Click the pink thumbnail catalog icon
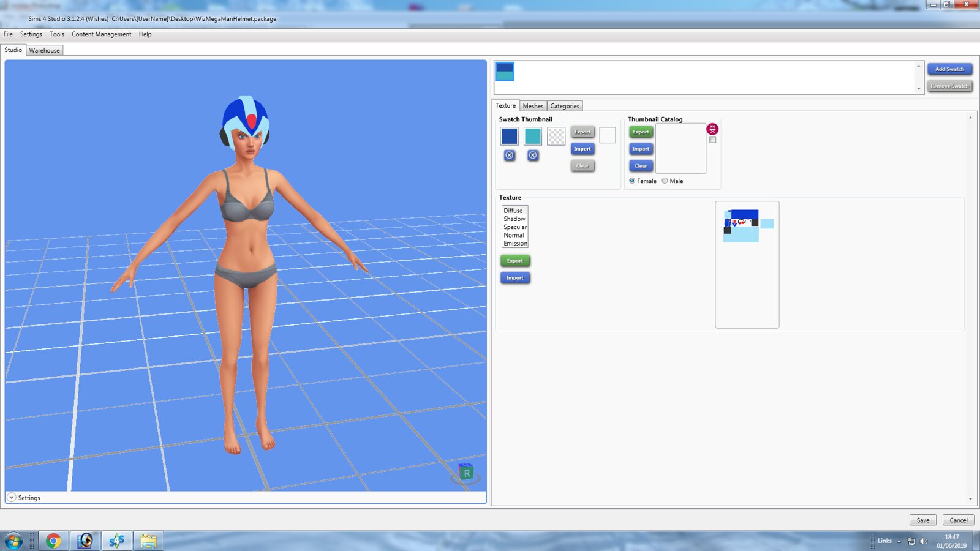980x551 pixels. pos(712,129)
